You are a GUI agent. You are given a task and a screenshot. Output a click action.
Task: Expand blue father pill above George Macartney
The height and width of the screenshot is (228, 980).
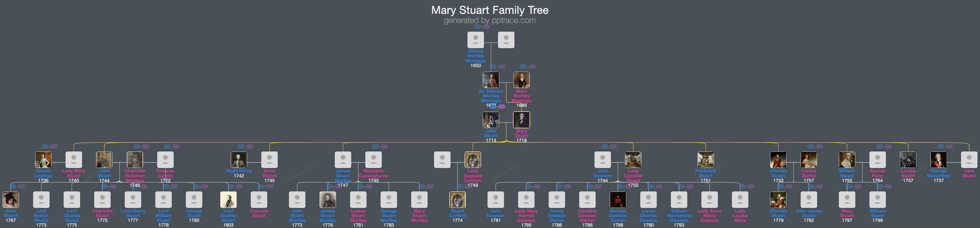pyautogui.click(x=940, y=146)
